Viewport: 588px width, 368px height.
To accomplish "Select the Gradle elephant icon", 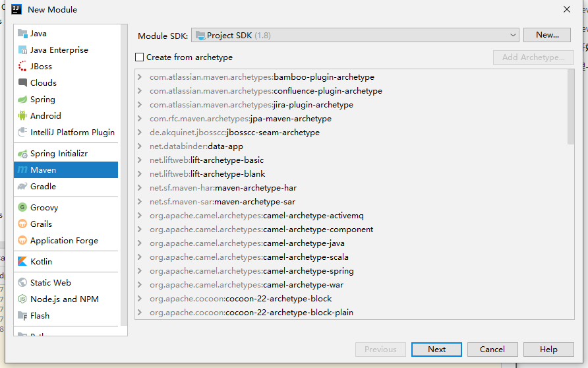I will tap(22, 187).
